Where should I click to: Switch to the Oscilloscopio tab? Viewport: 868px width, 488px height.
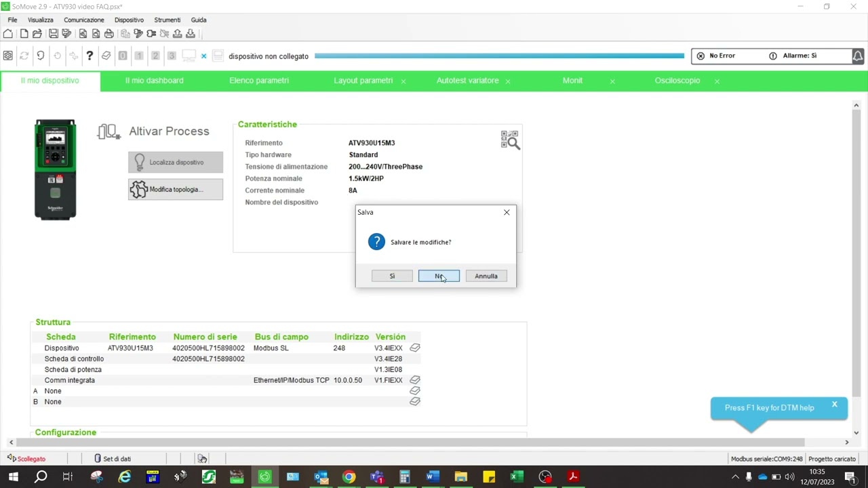(677, 81)
